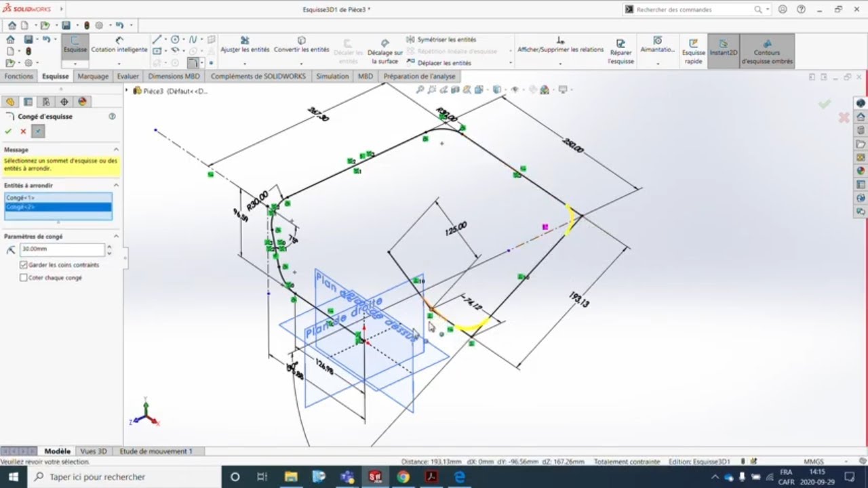The height and width of the screenshot is (488, 868).
Task: Open the help icon for Congé d'esquisse
Action: tap(113, 117)
